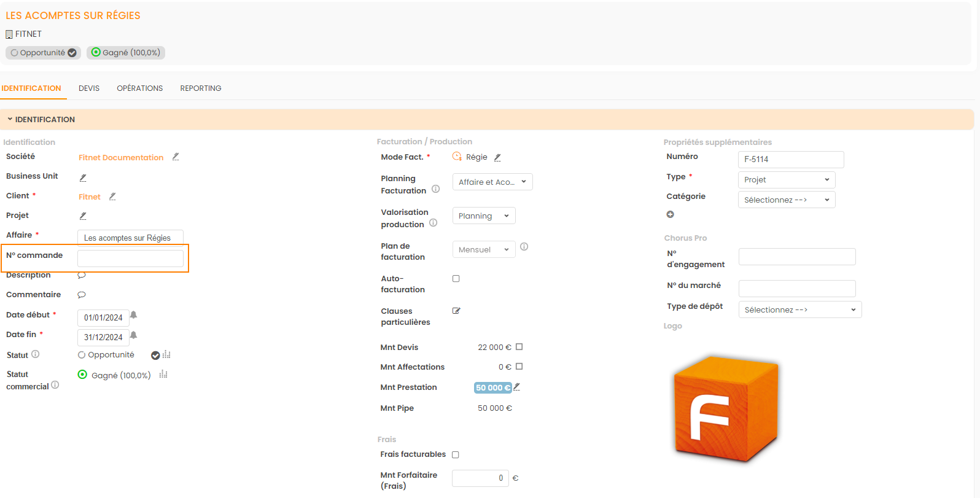Click the plus icon under Catégorie
Viewport: 980px width, 498px height.
671,214
